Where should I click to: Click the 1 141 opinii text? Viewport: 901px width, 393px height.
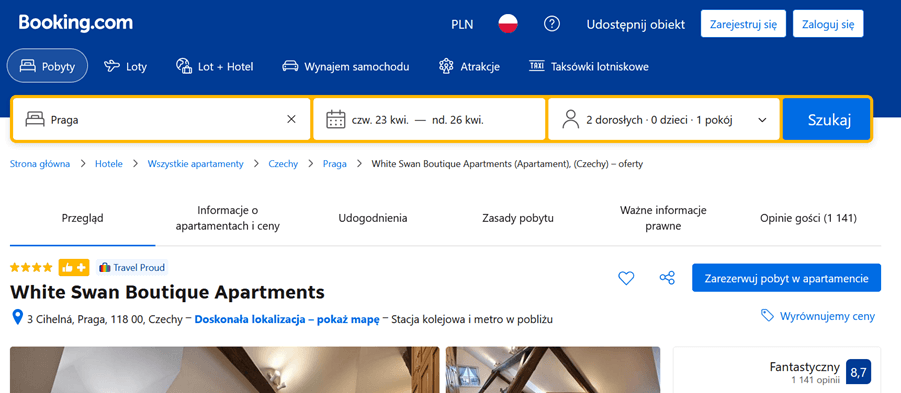point(815,380)
